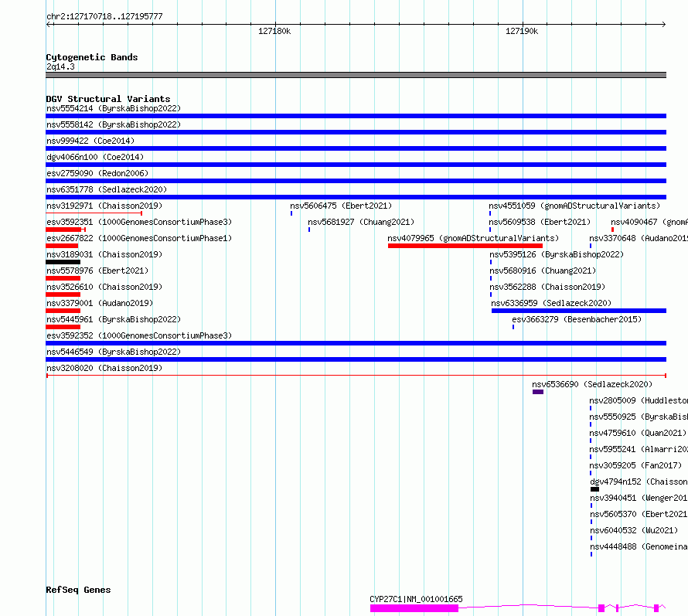Click the nsv5554214 (ByrskaBishop2022) variant label
Viewport: 688px width, 616px height.
point(114,108)
